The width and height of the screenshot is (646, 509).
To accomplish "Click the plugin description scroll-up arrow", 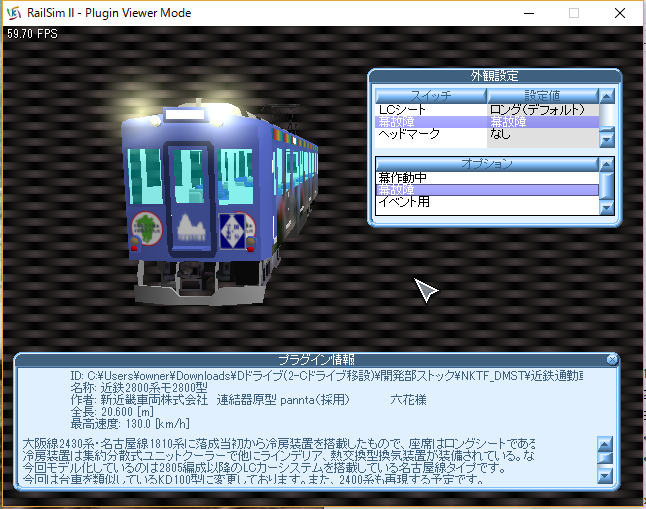I will (x=605, y=444).
